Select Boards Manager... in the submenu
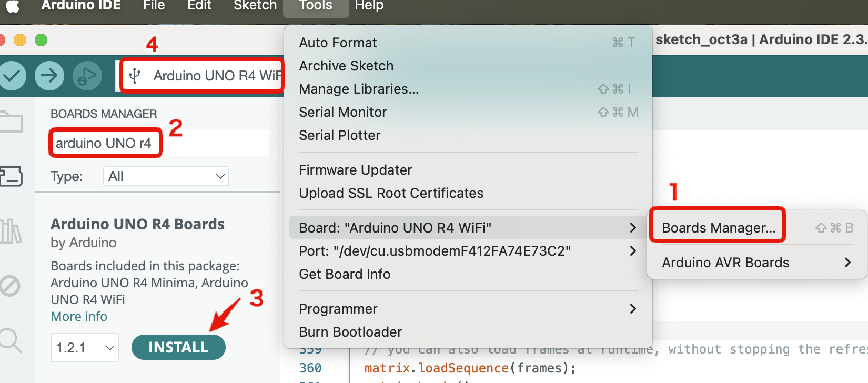The height and width of the screenshot is (383, 868). coord(757,227)
